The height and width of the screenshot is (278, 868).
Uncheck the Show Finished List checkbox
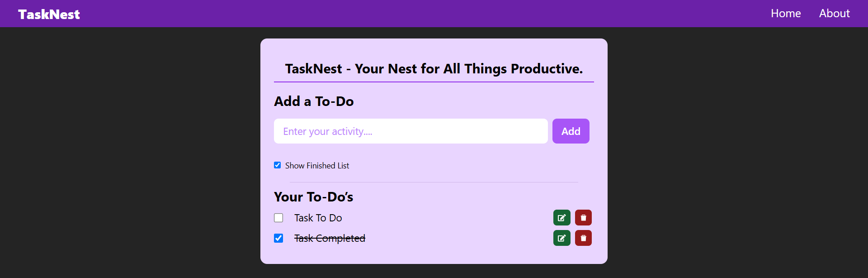click(277, 165)
